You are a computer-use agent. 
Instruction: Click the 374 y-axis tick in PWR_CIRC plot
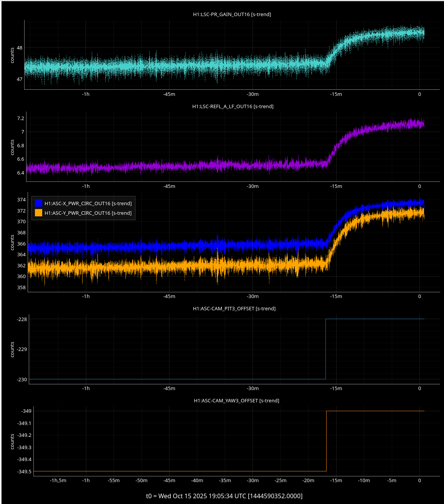tap(21, 199)
